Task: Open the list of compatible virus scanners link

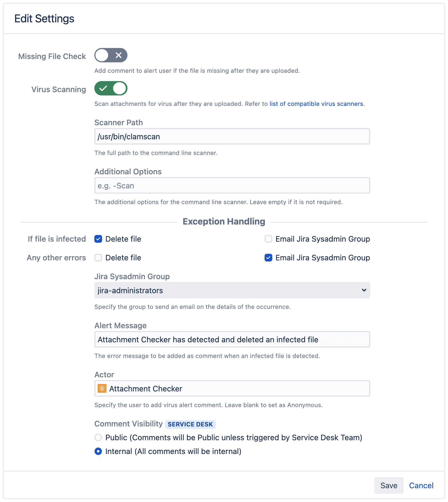Action: coord(316,104)
